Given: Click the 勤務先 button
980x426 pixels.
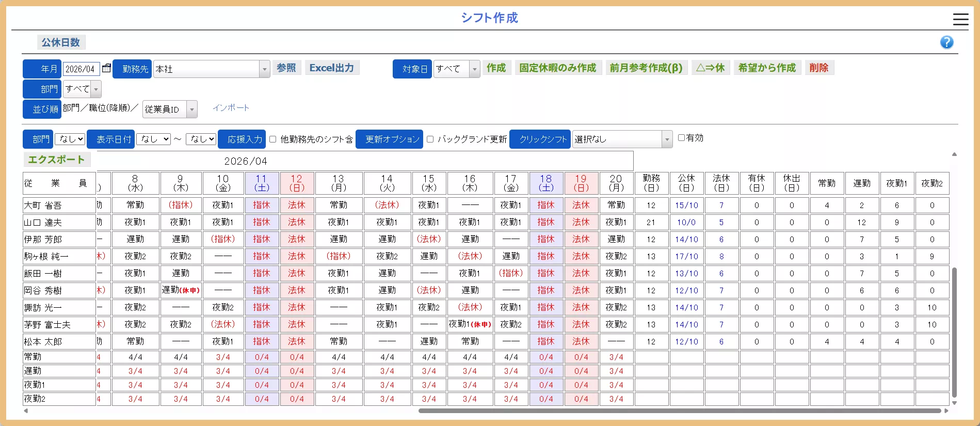Looking at the screenshot, I should pyautogui.click(x=133, y=69).
